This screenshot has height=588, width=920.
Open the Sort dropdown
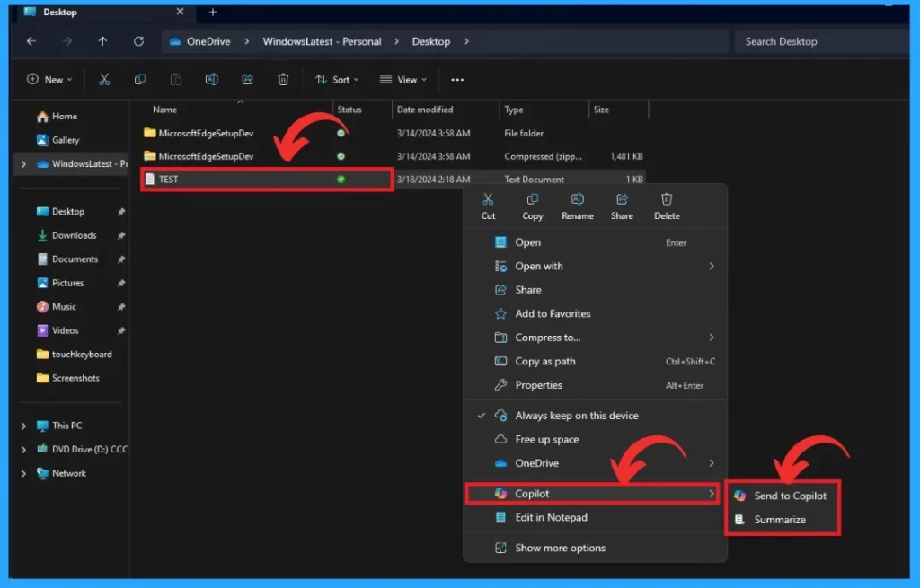(x=337, y=79)
